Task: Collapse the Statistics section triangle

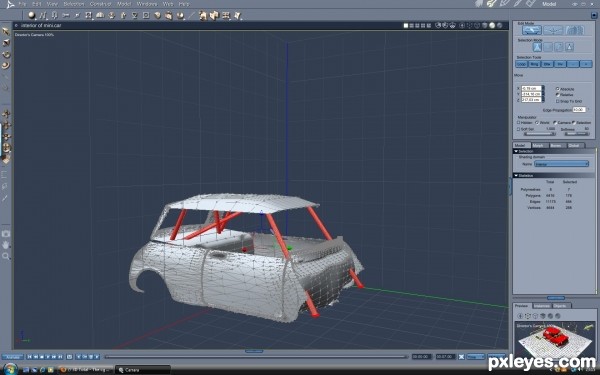Action: click(x=516, y=175)
